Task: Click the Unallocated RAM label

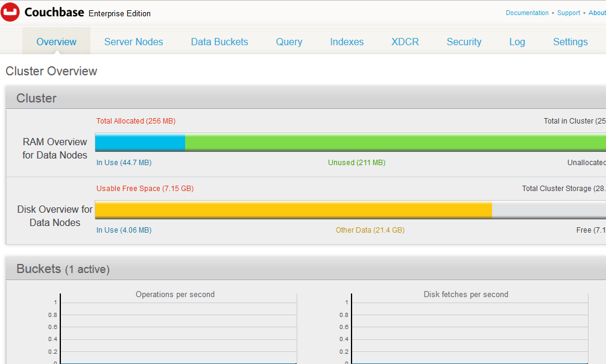Action: [587, 163]
